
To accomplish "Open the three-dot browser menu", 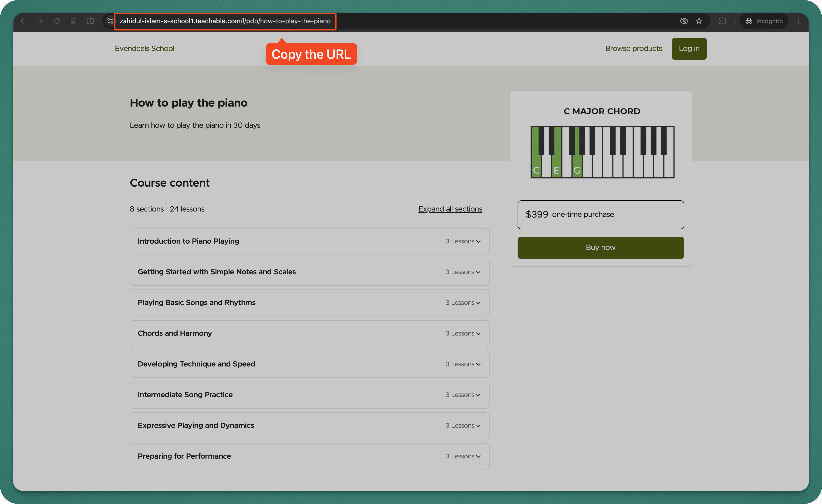I will (x=799, y=21).
